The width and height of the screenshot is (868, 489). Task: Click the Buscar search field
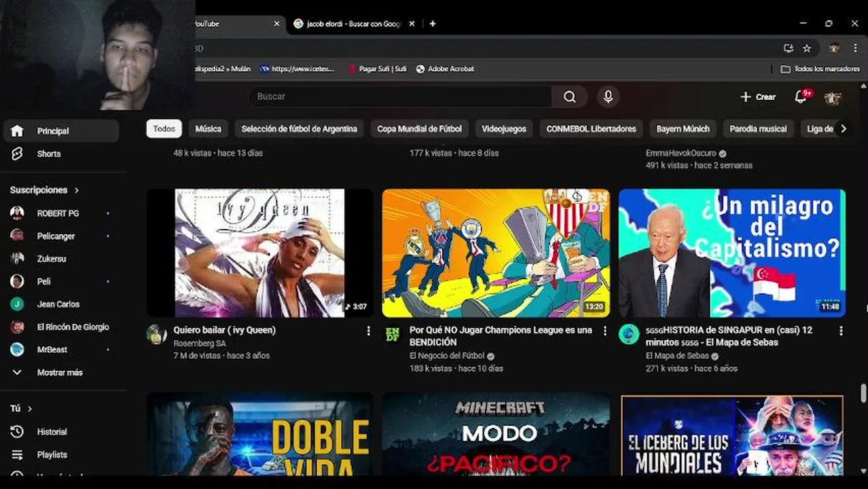401,97
